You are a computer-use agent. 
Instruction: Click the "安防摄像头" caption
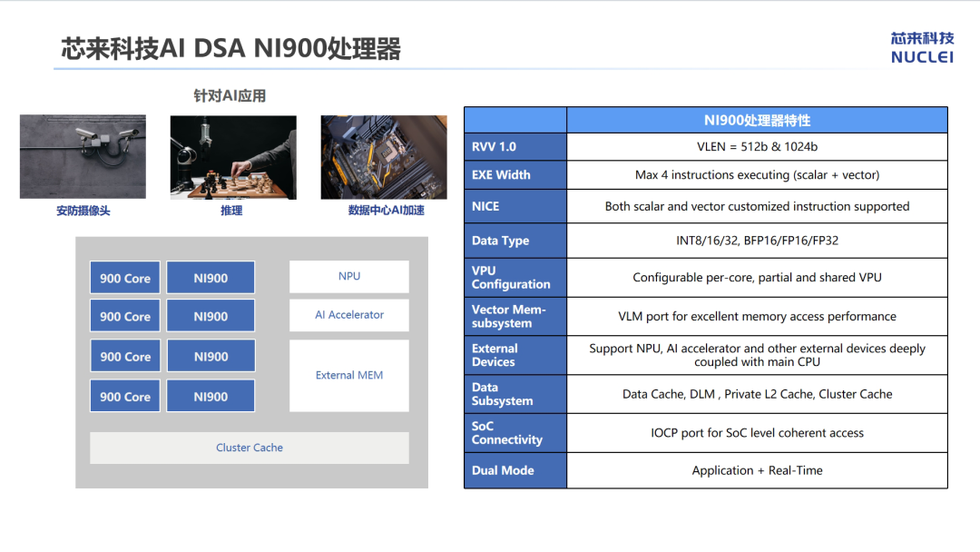pyautogui.click(x=83, y=211)
